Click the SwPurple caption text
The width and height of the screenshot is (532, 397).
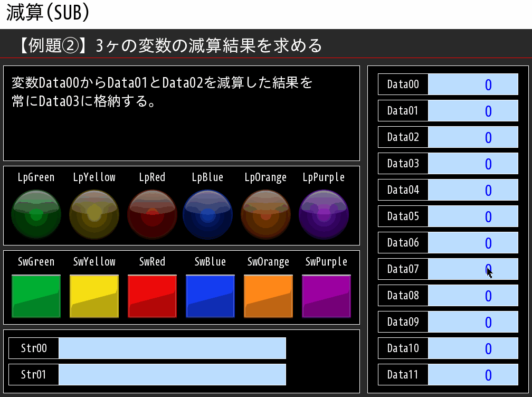pyautogui.click(x=326, y=262)
